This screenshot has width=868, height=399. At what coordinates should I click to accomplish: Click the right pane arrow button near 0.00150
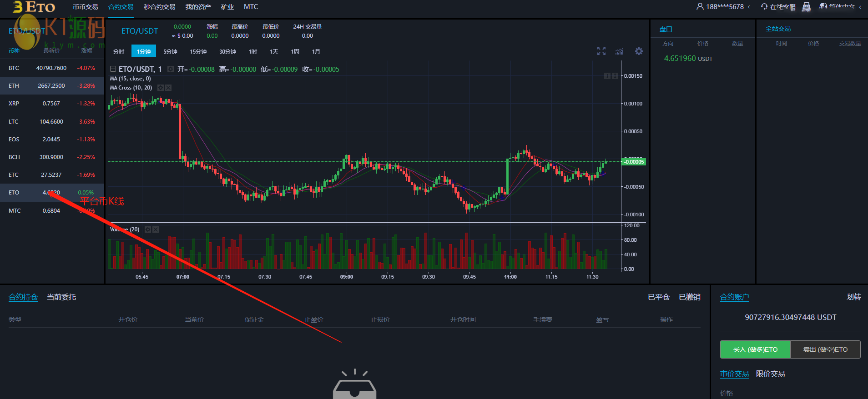click(615, 76)
